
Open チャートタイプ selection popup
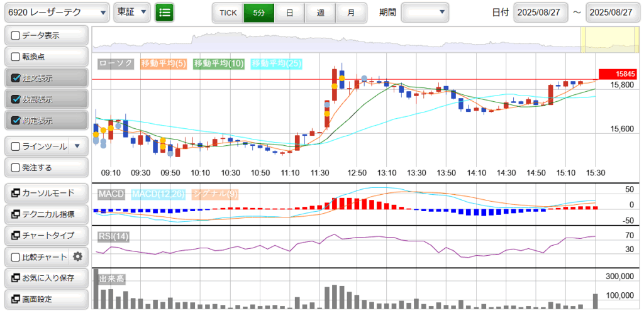[x=47, y=236]
